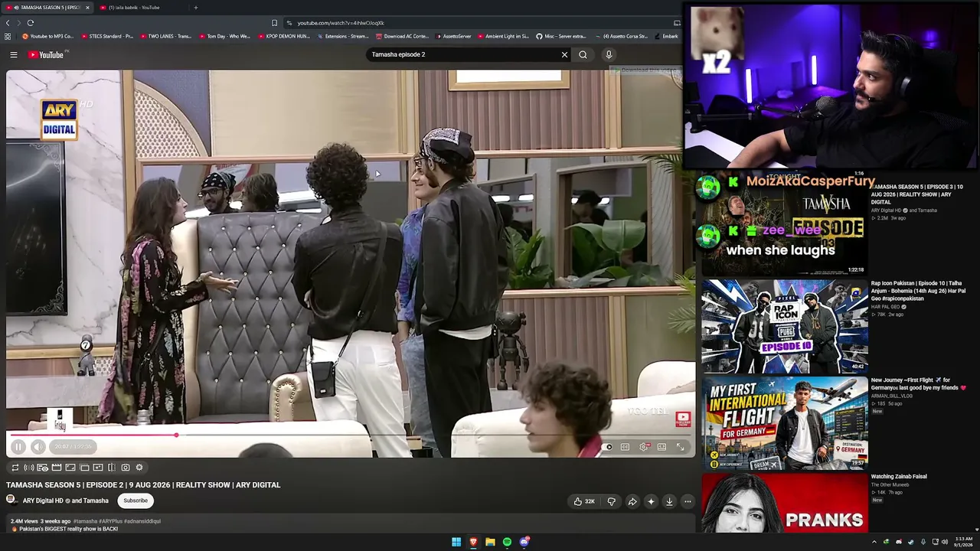Screen dimensions: 980x551
Task: Open the Watching Zainab Faisal video title
Action: pos(899,477)
